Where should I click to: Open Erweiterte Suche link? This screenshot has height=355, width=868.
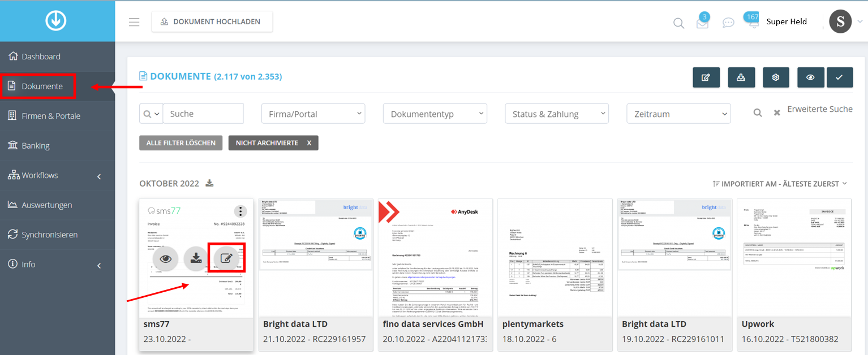point(820,109)
